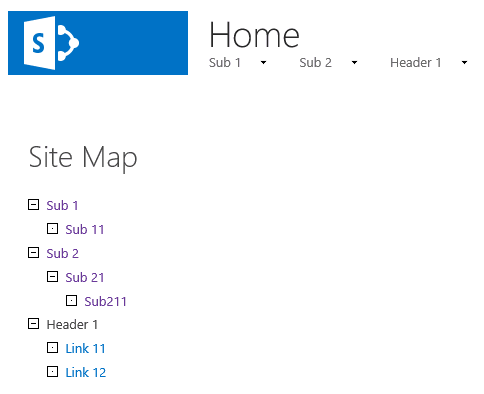Open the Sub 1 dropdown arrow in navigation

[263, 63]
